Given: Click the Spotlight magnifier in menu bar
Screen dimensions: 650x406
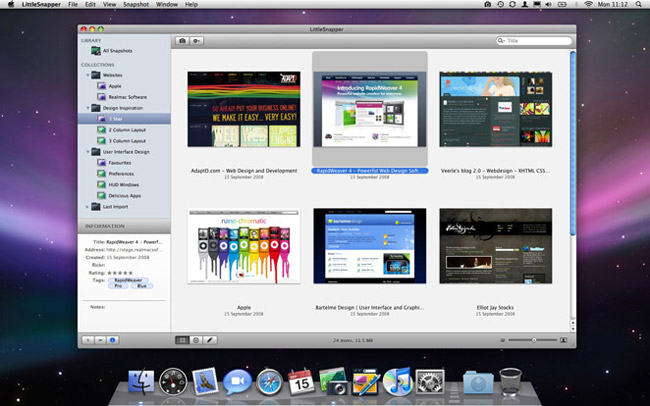Looking at the screenshot, I should point(639,4).
